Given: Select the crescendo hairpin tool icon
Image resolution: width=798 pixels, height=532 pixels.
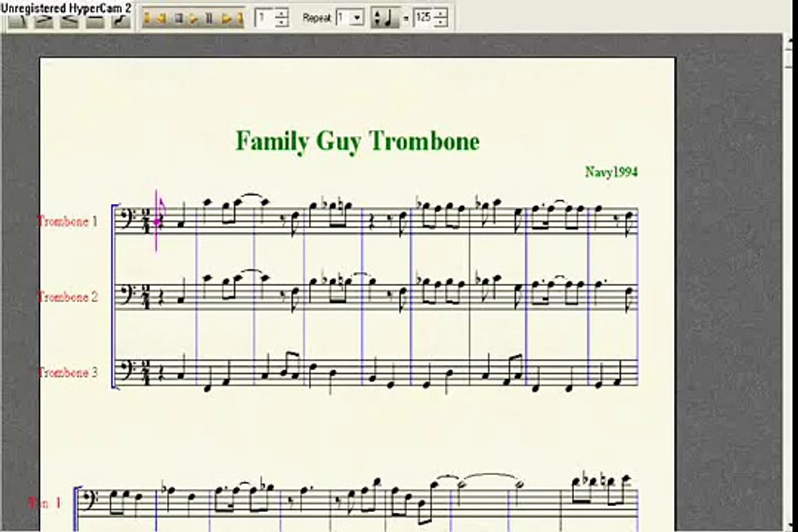Looking at the screenshot, I should pyautogui.click(x=69, y=21).
